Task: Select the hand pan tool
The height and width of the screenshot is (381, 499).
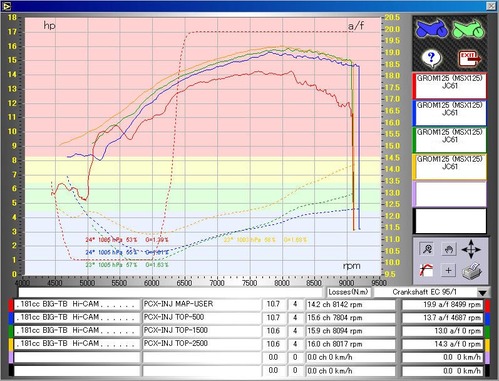Action: click(x=448, y=249)
